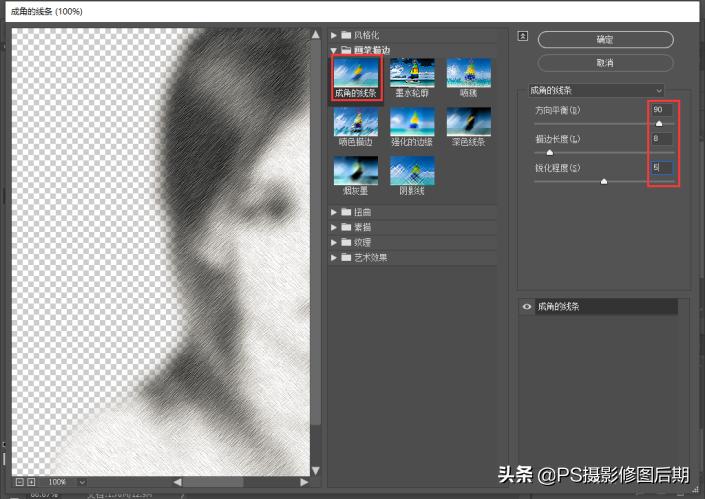This screenshot has height=499, width=705.
Task: Click preview scroll up arrow
Action: tap(316, 35)
